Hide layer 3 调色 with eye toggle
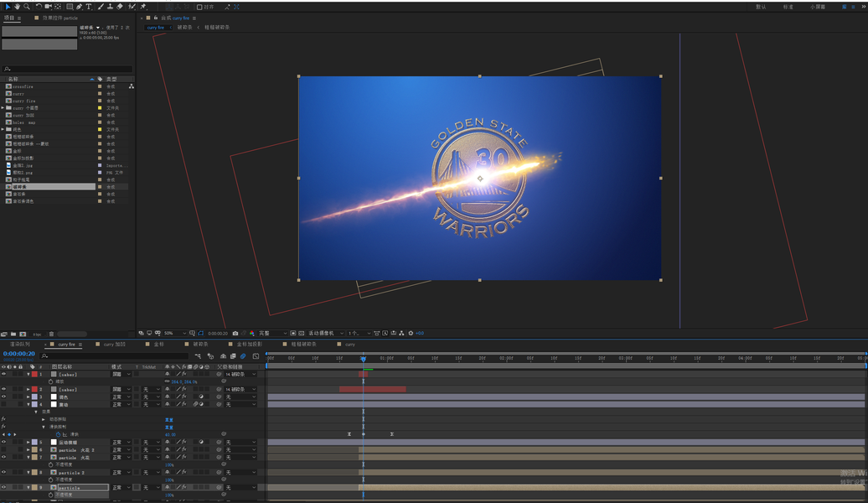The image size is (868, 503). 4,397
